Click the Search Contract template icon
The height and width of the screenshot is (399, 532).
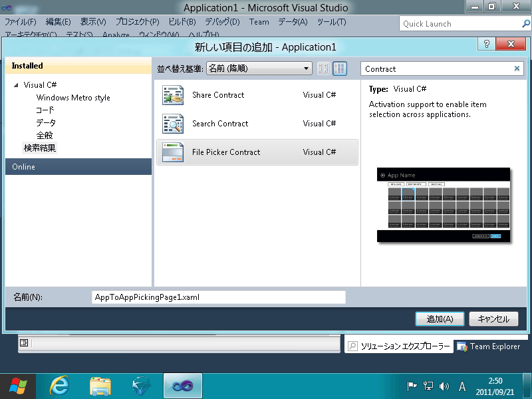pyautogui.click(x=173, y=124)
